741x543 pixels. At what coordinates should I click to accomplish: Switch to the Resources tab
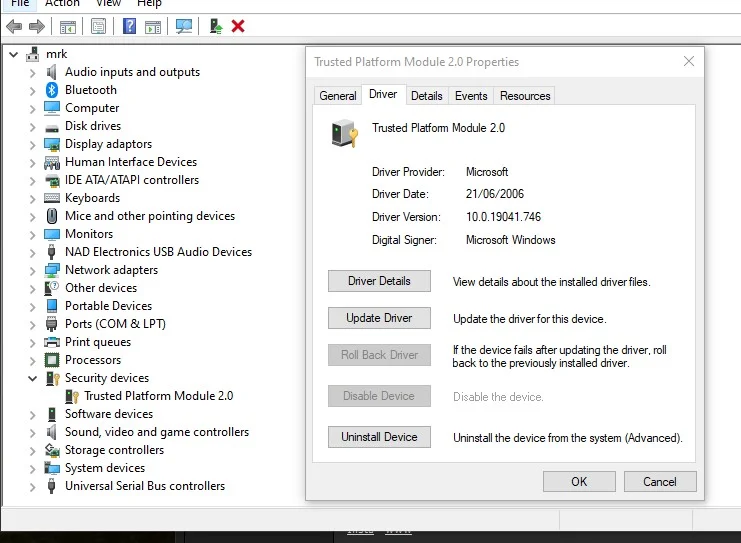525,96
